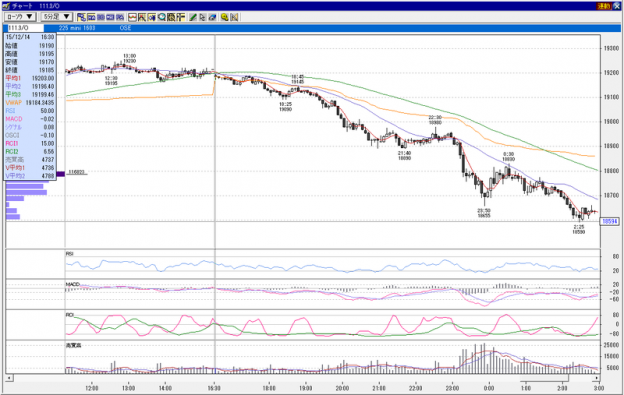Click the first chart layout toolbar icon
This screenshot has width=624, height=395.
tap(82, 17)
